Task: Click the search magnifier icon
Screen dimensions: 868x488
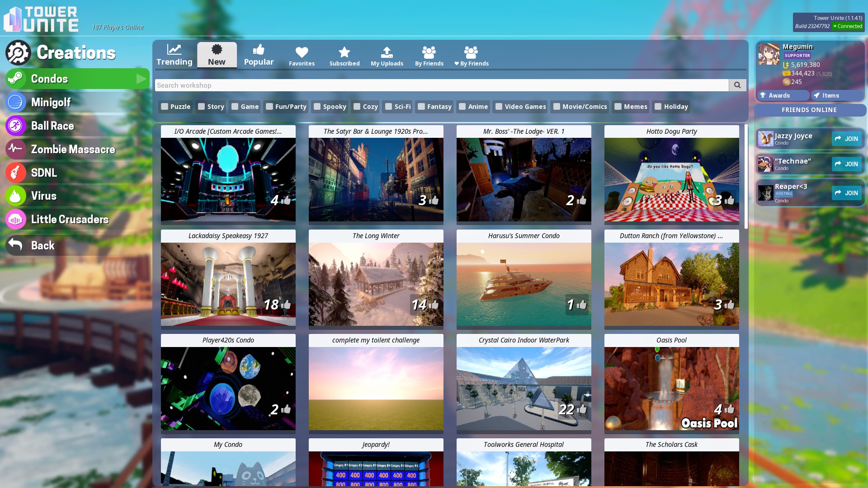Action: 737,85
